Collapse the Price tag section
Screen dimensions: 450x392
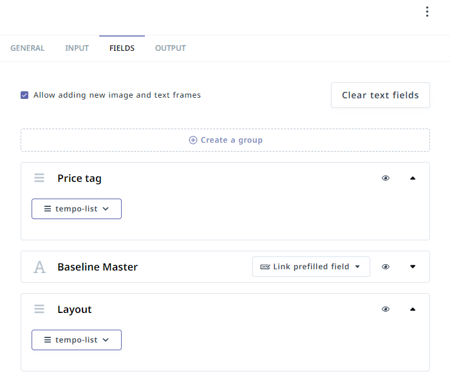click(x=413, y=178)
